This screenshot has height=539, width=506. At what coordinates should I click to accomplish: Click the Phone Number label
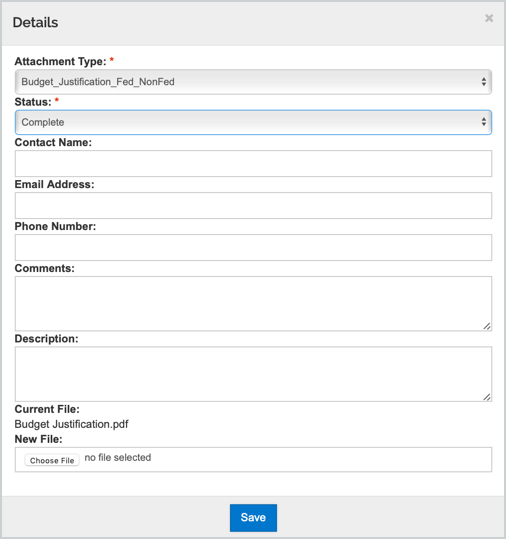click(x=55, y=226)
